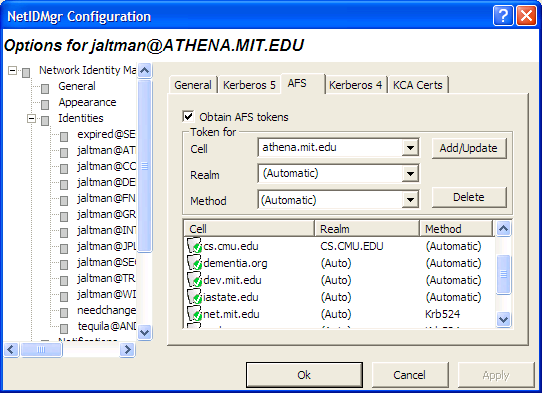Screen dimensions: 542x393
Task: Click the dementia.org cell token icon
Action: [194, 263]
